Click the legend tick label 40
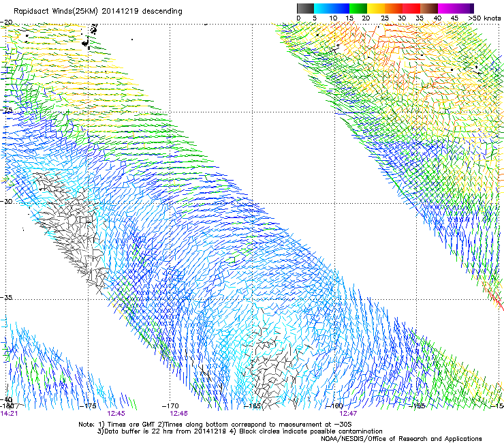 tap(437, 18)
